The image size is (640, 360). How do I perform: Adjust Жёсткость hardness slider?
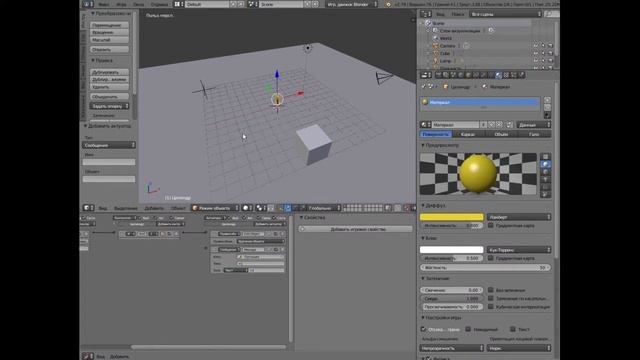pyautogui.click(x=485, y=267)
